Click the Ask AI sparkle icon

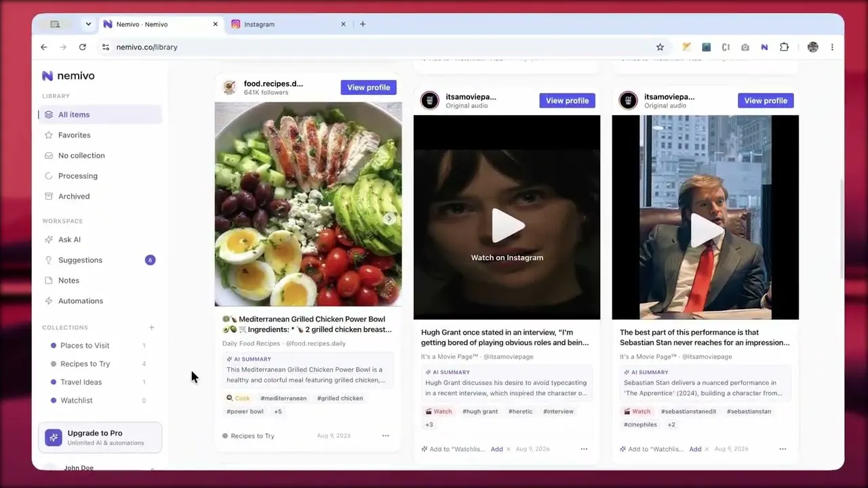click(49, 239)
